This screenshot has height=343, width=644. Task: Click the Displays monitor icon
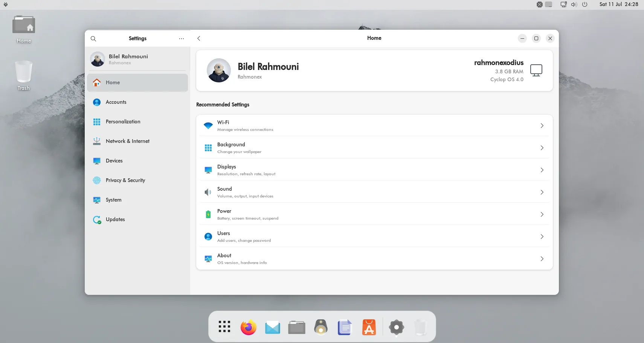pyautogui.click(x=208, y=170)
